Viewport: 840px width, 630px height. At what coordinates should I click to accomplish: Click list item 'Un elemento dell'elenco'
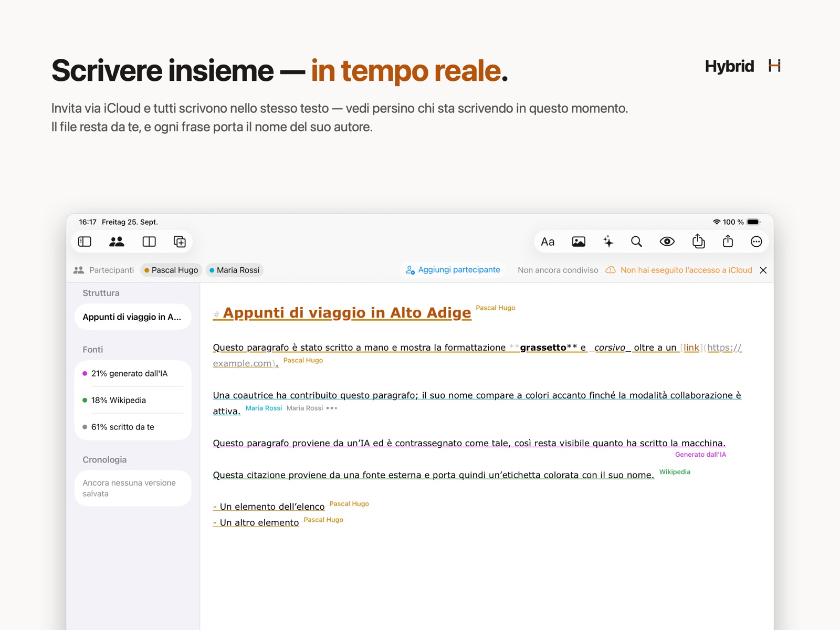272,507
